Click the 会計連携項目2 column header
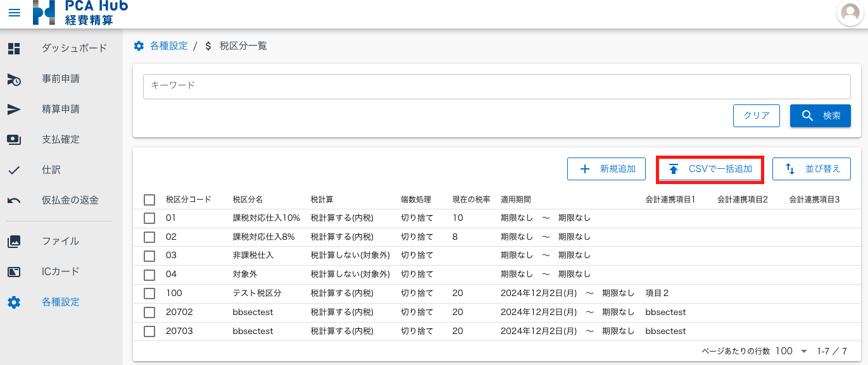Screen dimensions: 868x365 coord(743,200)
